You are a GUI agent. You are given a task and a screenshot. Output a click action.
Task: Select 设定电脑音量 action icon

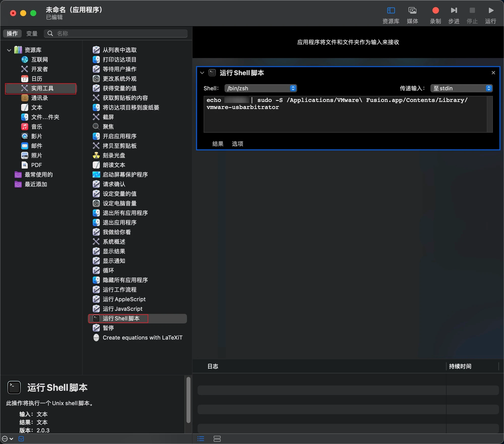(96, 203)
